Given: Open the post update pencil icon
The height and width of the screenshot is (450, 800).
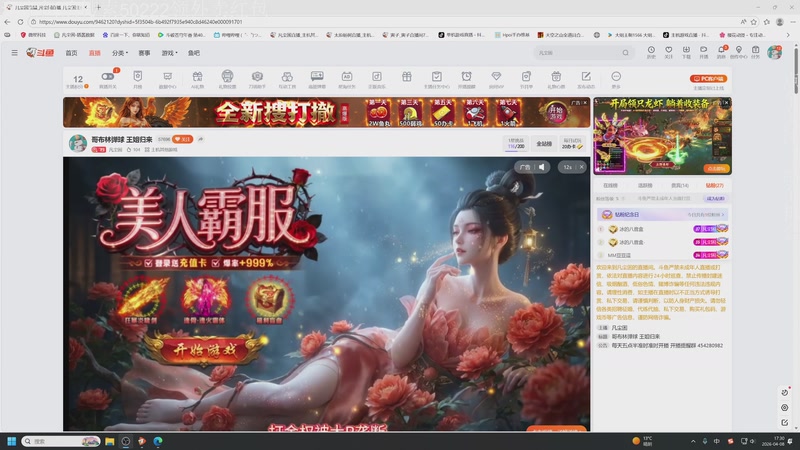Looking at the screenshot, I should pyautogui.click(x=586, y=77).
